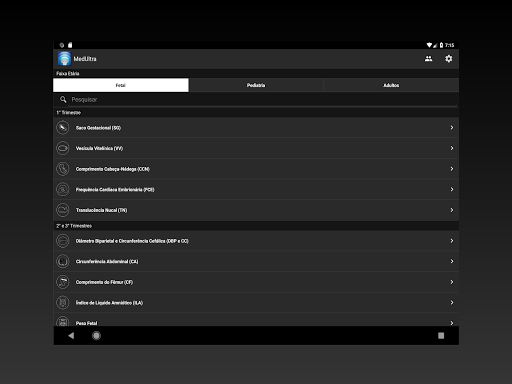Viewport: 512px width, 384px height.
Task: Select the Fetal tab
Action: coord(121,85)
